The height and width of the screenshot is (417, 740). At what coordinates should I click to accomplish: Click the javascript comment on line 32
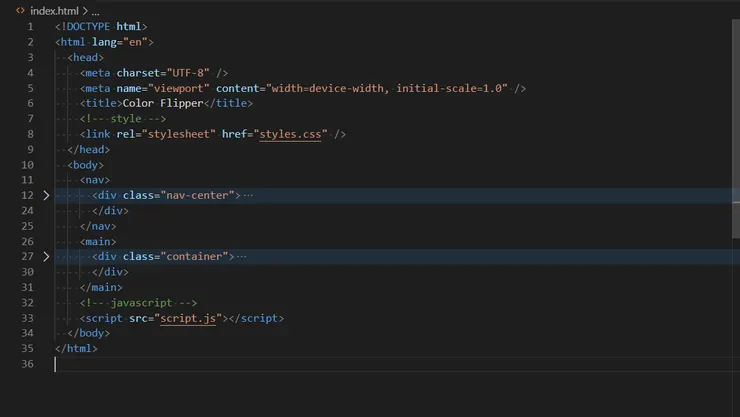(139, 303)
